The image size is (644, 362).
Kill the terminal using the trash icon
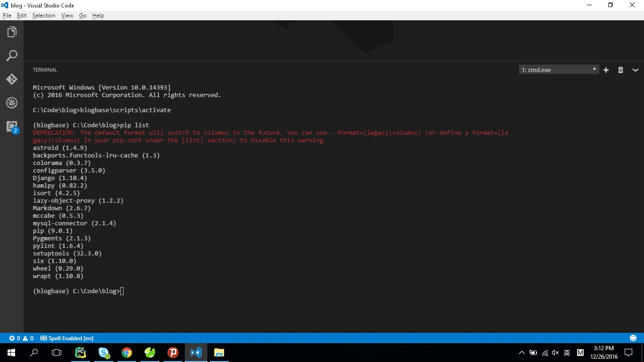tap(620, 70)
